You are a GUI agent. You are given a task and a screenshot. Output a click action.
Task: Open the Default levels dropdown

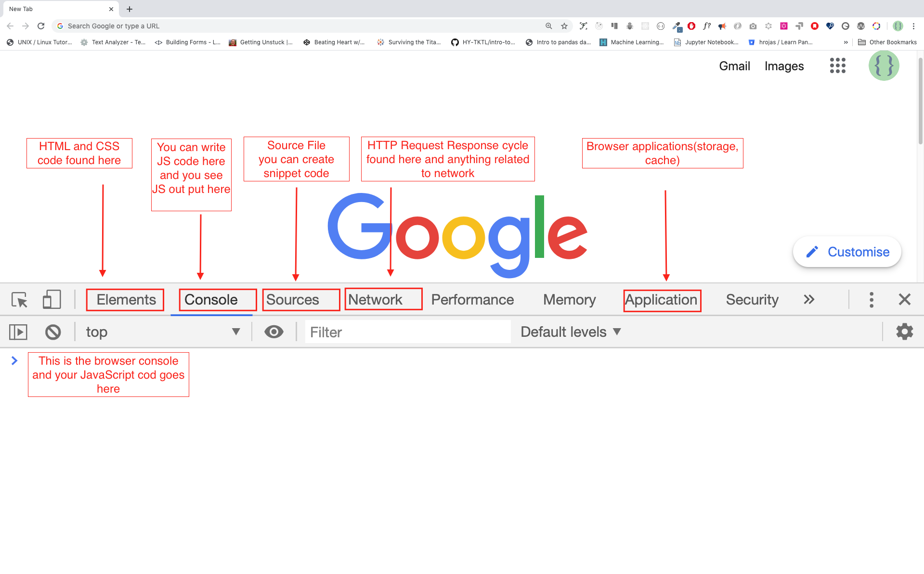pyautogui.click(x=571, y=332)
